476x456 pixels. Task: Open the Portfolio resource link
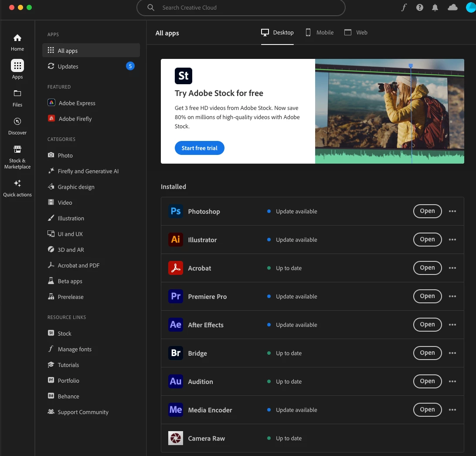tap(64, 381)
